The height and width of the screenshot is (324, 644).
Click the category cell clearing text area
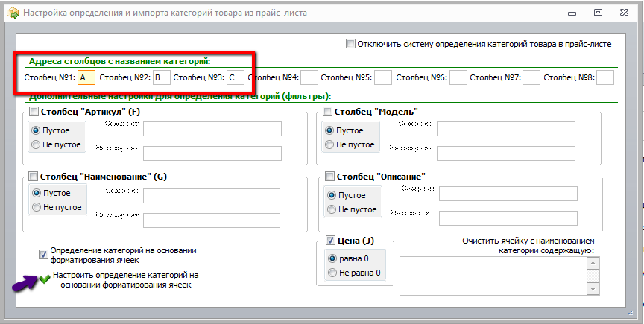point(493,276)
